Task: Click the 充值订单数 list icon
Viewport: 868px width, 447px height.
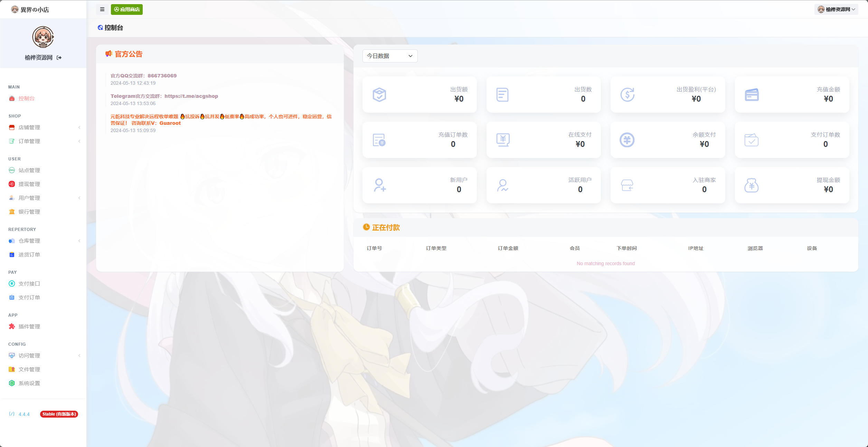Action: (x=379, y=140)
